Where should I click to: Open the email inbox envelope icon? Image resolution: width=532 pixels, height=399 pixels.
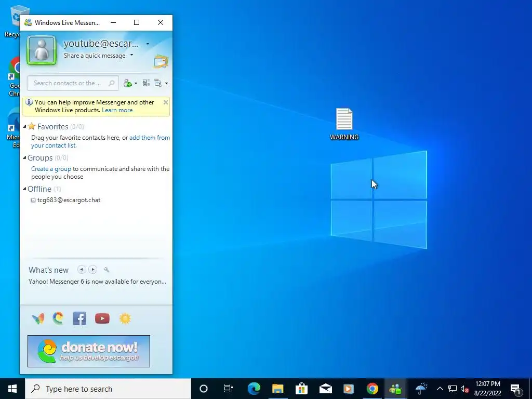click(161, 62)
